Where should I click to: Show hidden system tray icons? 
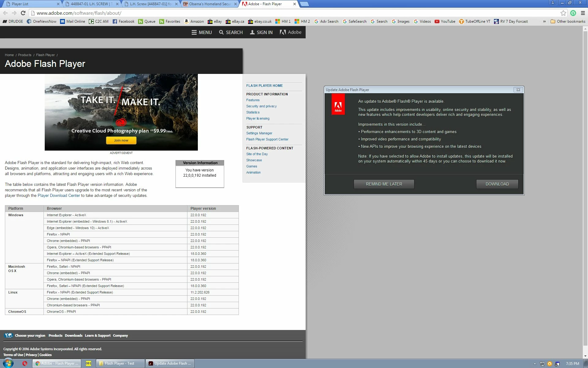point(535,364)
